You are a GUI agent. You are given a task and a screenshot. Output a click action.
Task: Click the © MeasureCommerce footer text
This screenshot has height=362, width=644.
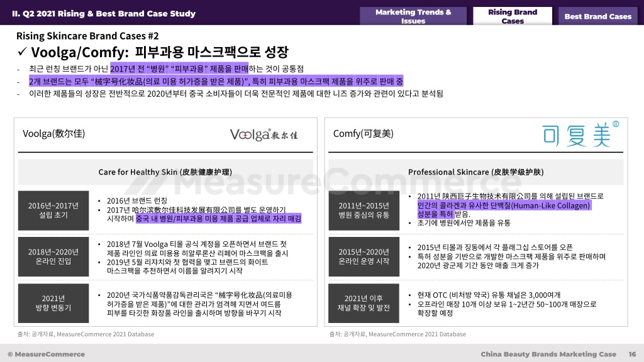click(47, 354)
